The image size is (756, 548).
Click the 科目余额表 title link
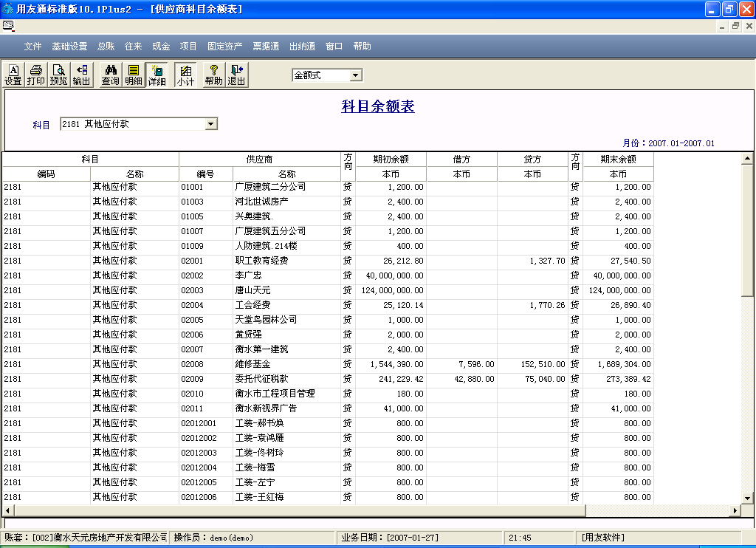point(378,106)
